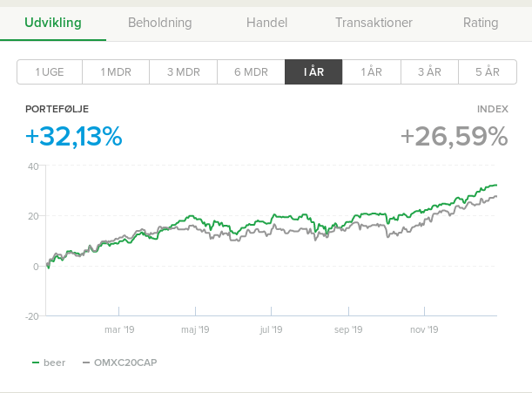This screenshot has height=393, width=532.
Task: Click the active Udvikling tab
Action: pyautogui.click(x=52, y=23)
